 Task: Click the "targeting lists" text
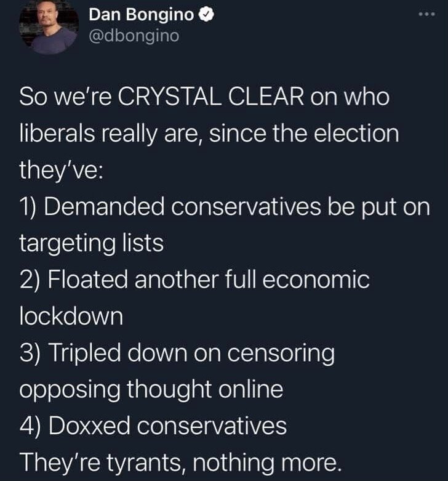92,243
